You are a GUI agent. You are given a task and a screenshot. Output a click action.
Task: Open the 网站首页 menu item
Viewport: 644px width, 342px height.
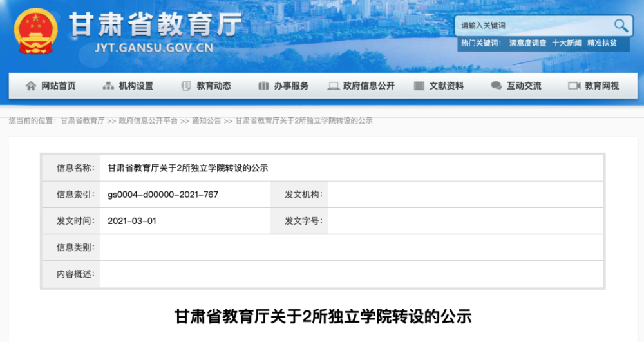[x=59, y=86]
